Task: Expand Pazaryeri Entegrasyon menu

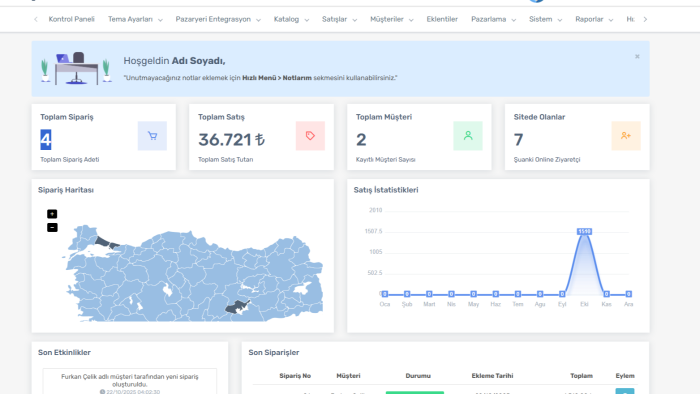Action: [218, 19]
